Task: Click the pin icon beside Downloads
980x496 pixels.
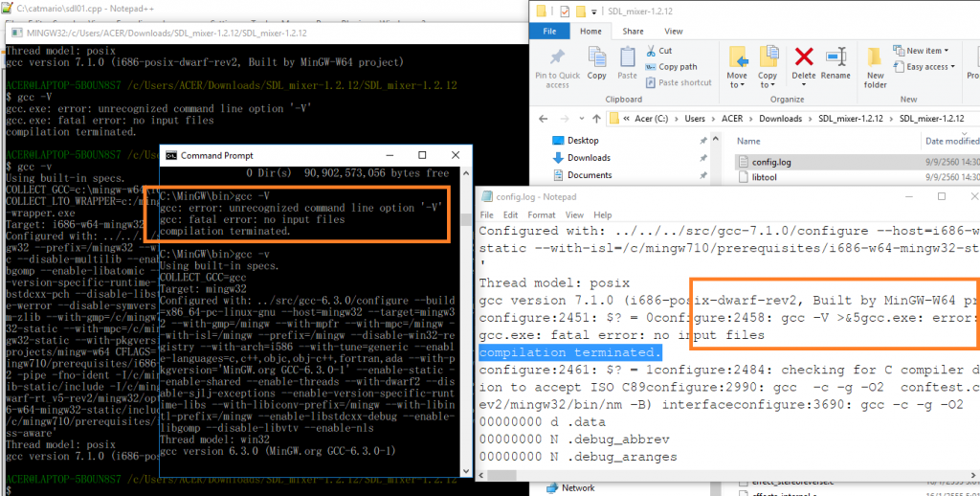Action: pyautogui.click(x=702, y=158)
